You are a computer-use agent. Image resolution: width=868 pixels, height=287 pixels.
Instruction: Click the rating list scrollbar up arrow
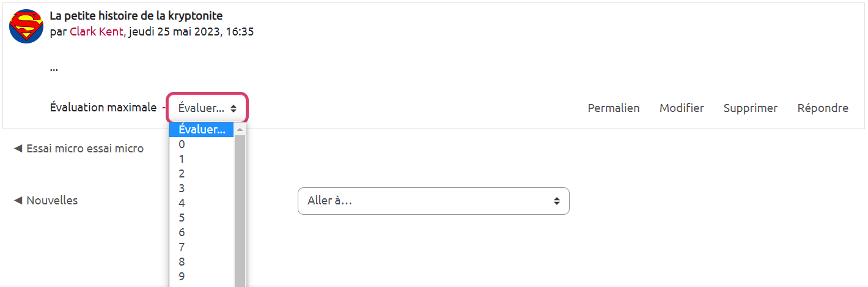coord(240,130)
